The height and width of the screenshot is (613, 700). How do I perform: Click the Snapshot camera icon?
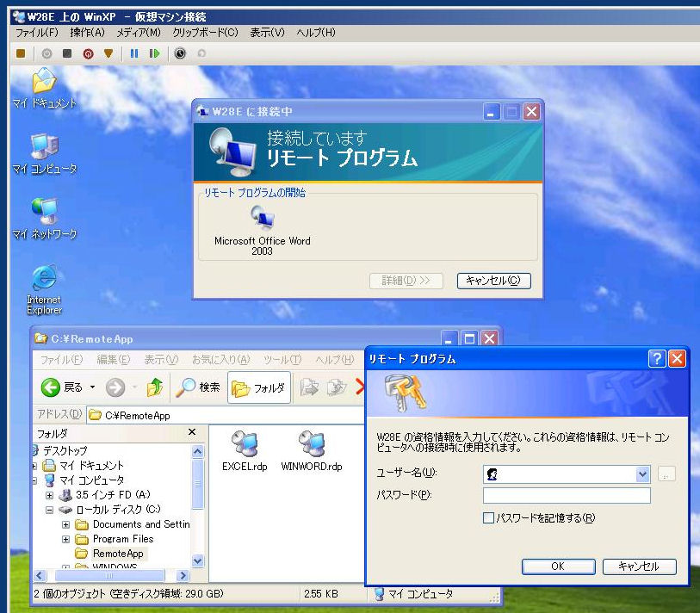180,53
